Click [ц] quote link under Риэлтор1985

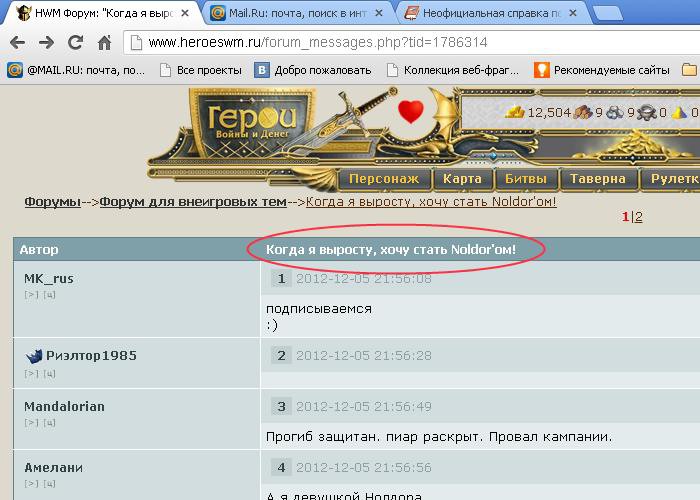(50, 374)
